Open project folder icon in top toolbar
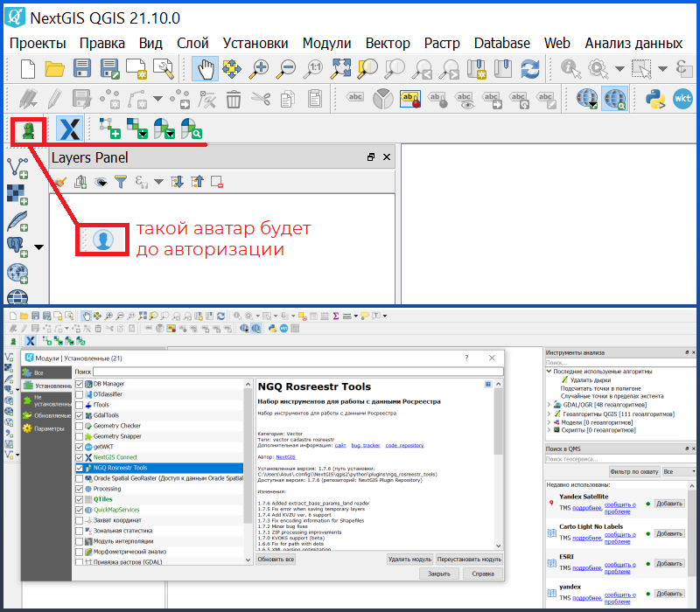 point(54,69)
